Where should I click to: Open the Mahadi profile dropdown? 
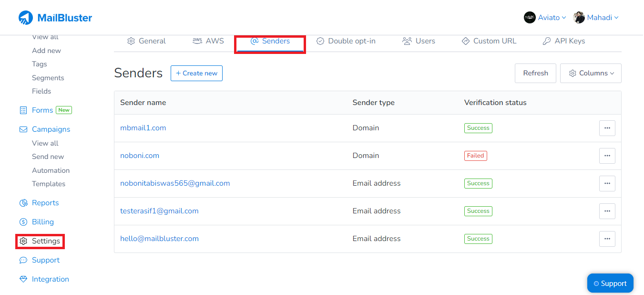[595, 17]
